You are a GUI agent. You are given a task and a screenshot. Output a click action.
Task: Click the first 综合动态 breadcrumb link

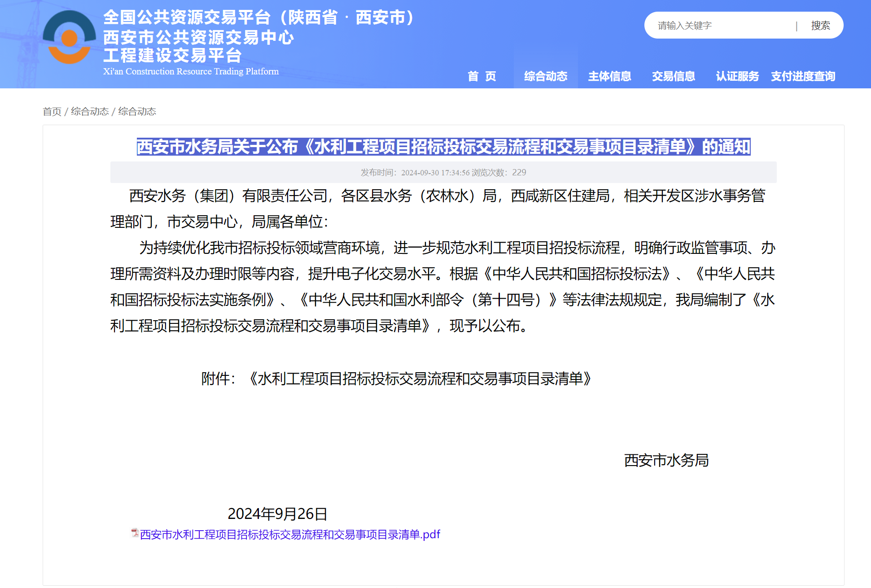tap(90, 111)
